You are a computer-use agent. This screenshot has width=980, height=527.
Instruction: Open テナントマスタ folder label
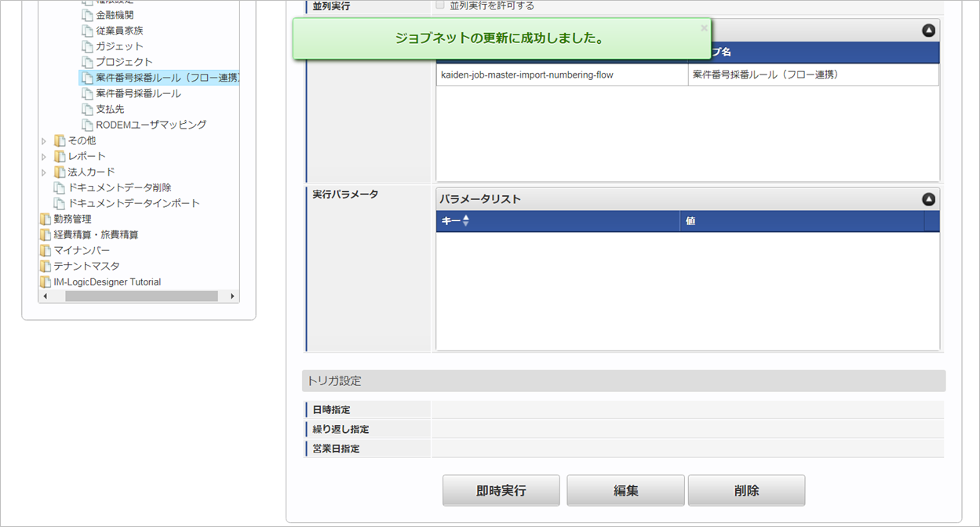tap(86, 266)
